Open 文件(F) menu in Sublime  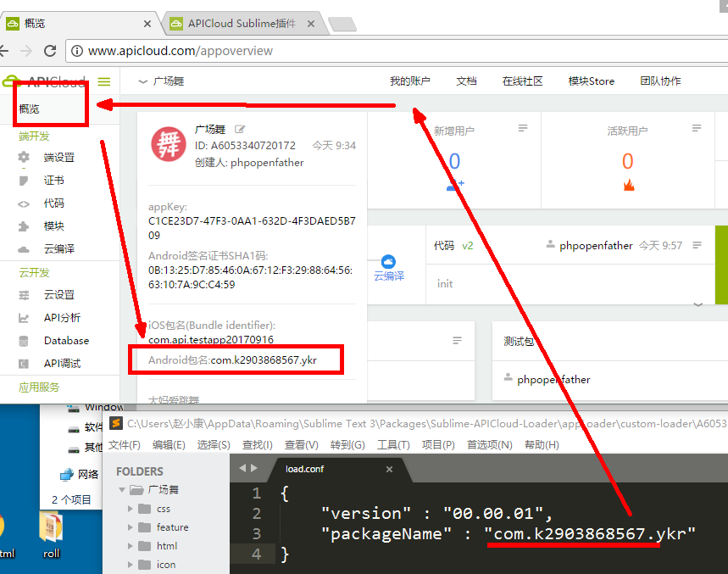(x=124, y=445)
